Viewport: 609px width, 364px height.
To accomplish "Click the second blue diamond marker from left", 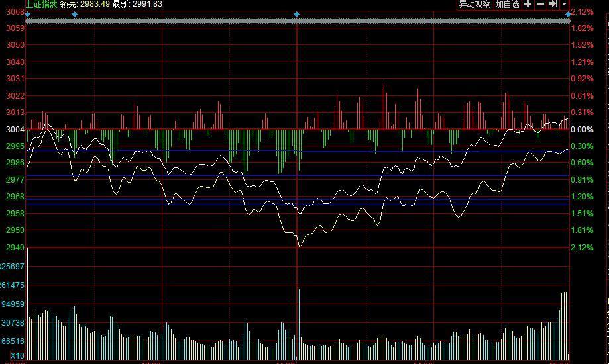I will click(x=74, y=14).
